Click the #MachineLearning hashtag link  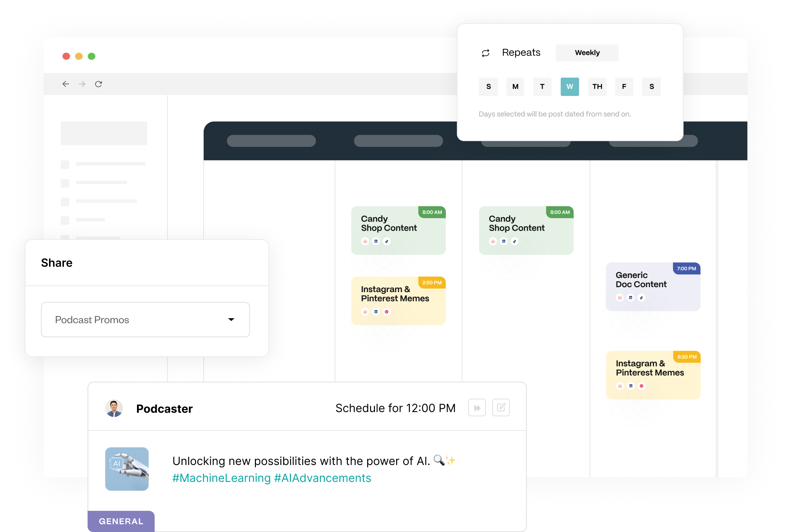[x=221, y=478]
